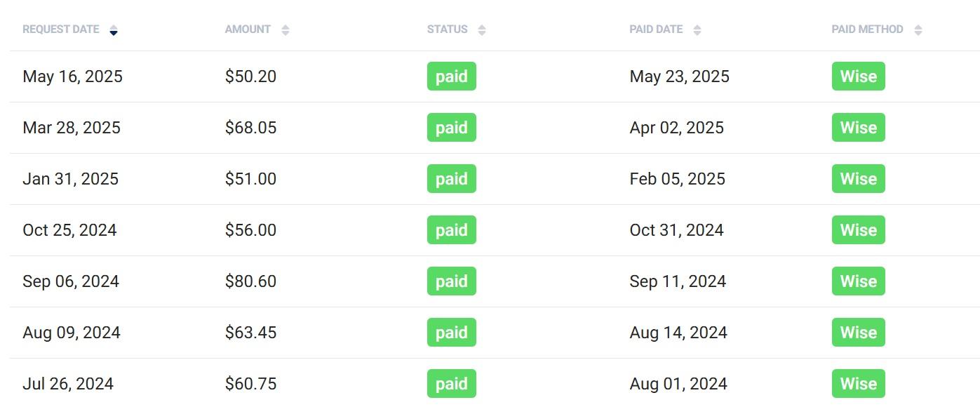The image size is (980, 407).
Task: Click the sort arrows next to Amount
Action: pyautogui.click(x=286, y=30)
